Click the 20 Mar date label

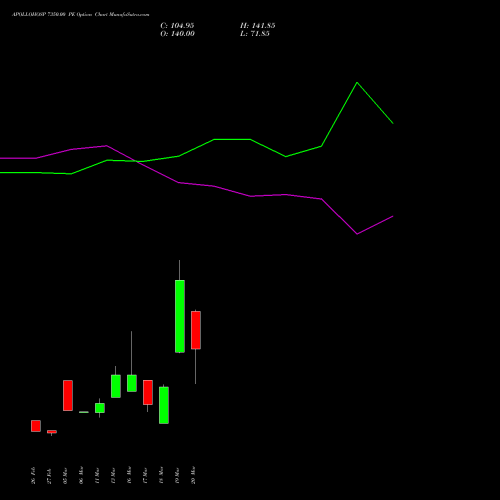[193, 475]
